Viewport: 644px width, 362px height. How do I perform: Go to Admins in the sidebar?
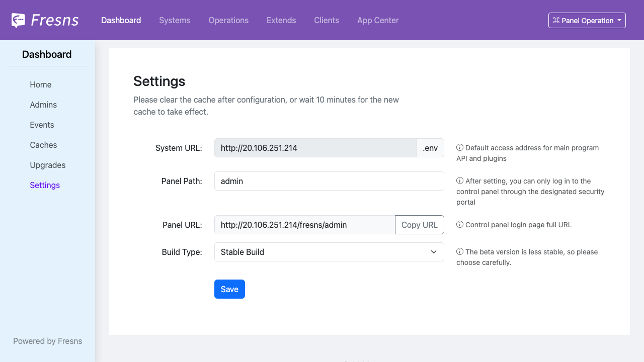coord(43,105)
